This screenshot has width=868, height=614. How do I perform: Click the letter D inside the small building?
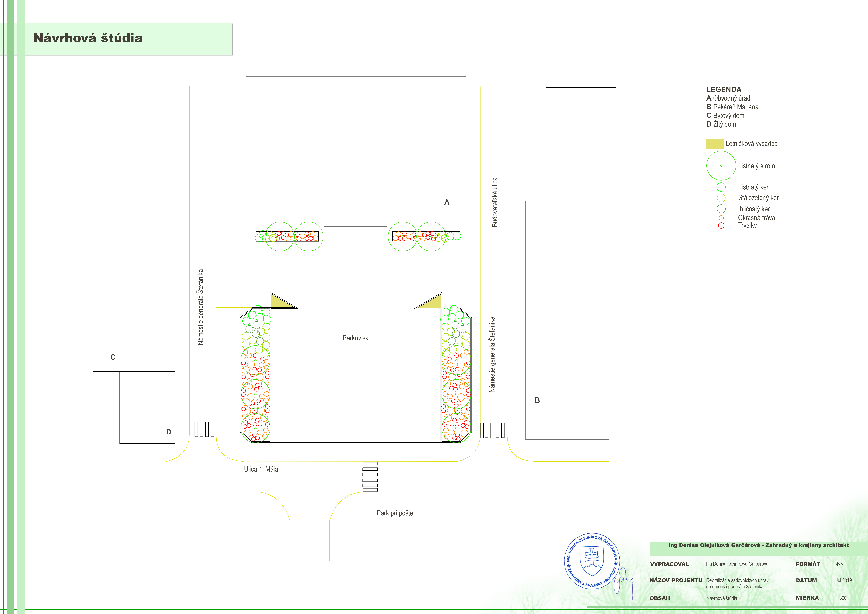click(x=169, y=432)
